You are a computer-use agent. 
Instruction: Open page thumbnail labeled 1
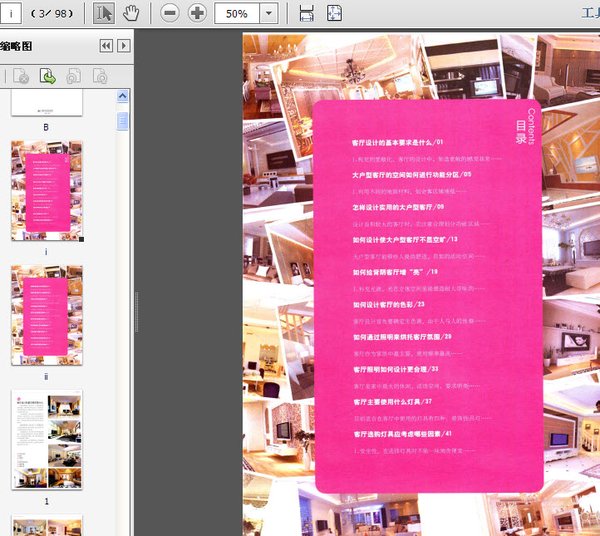click(47, 440)
